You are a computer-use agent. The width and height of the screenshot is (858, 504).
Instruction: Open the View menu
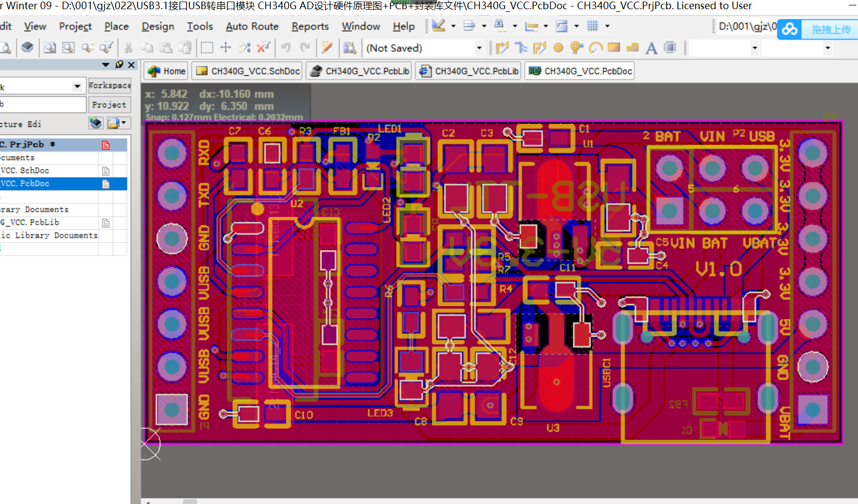click(x=35, y=26)
